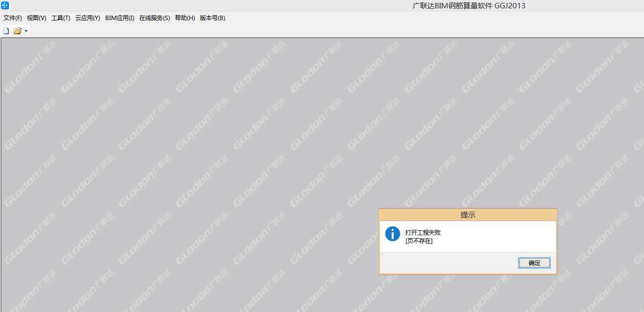Viewport: 644px width, 312px height.
Task: Create a new project with the blank page icon
Action: [6, 31]
